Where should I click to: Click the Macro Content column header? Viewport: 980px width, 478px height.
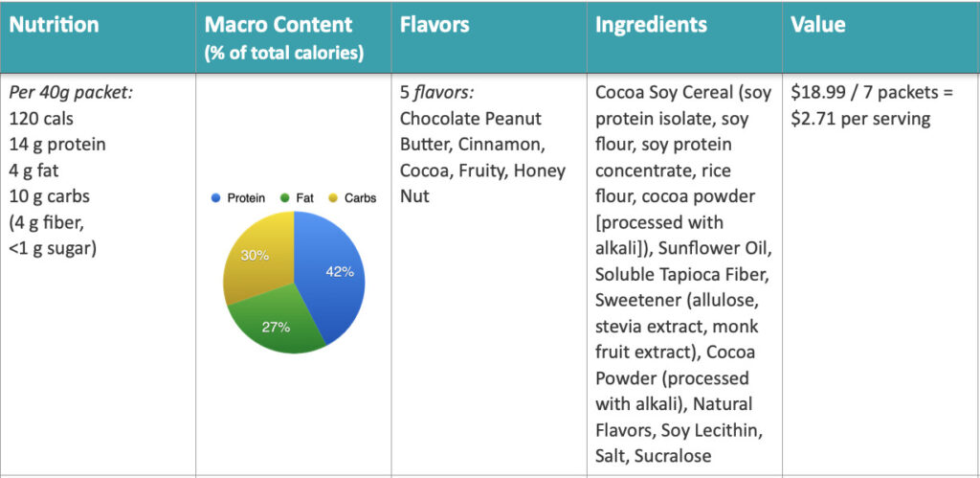tap(278, 25)
